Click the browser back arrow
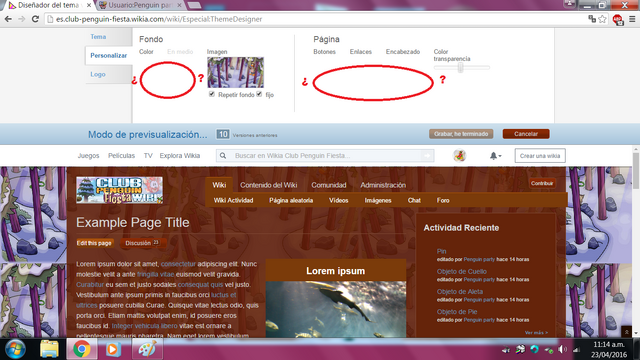Viewport: 640px width, 360px height. 8,19
